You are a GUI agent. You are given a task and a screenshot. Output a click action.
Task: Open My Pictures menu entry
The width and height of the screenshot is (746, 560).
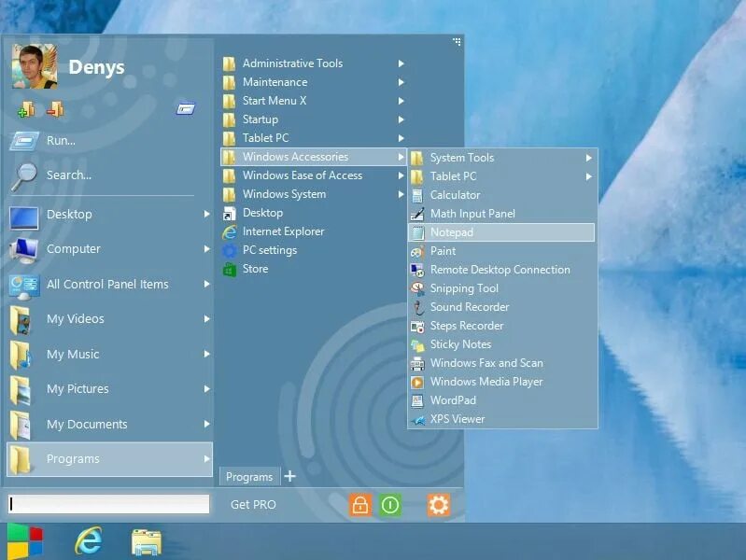[x=109, y=389]
